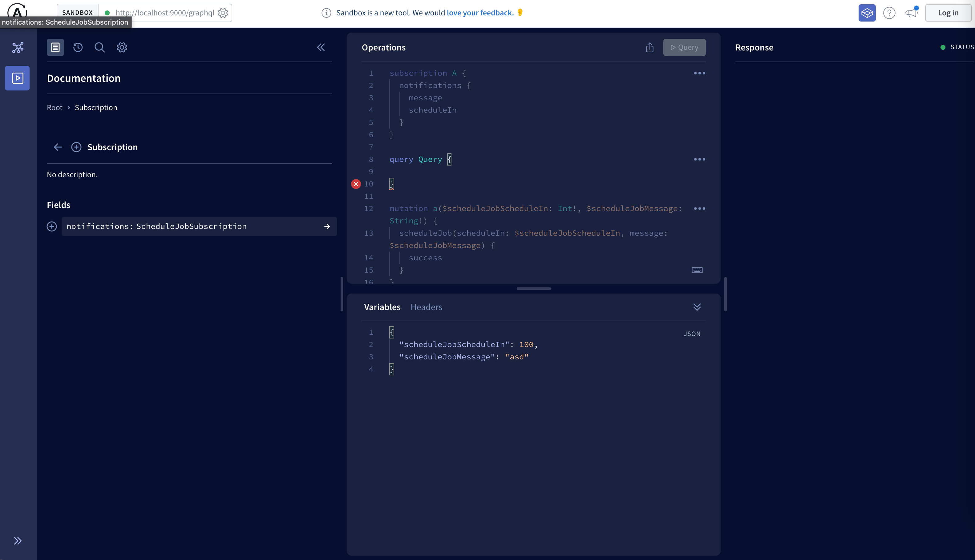Open the love your feedback link
Viewport: 975px width, 560px height.
(480, 12)
